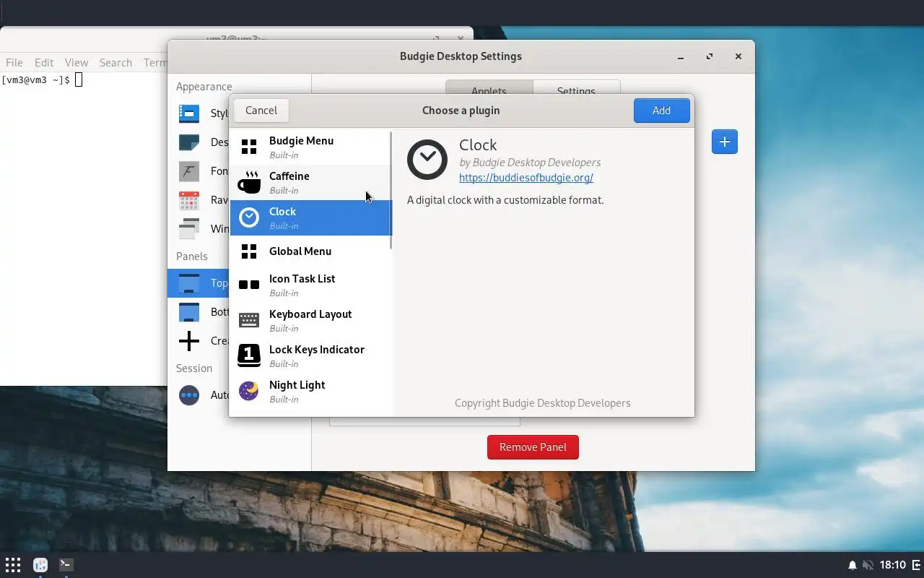Select the Lock Keys Indicator icon
This screenshot has height=578, width=924.
[x=249, y=355]
